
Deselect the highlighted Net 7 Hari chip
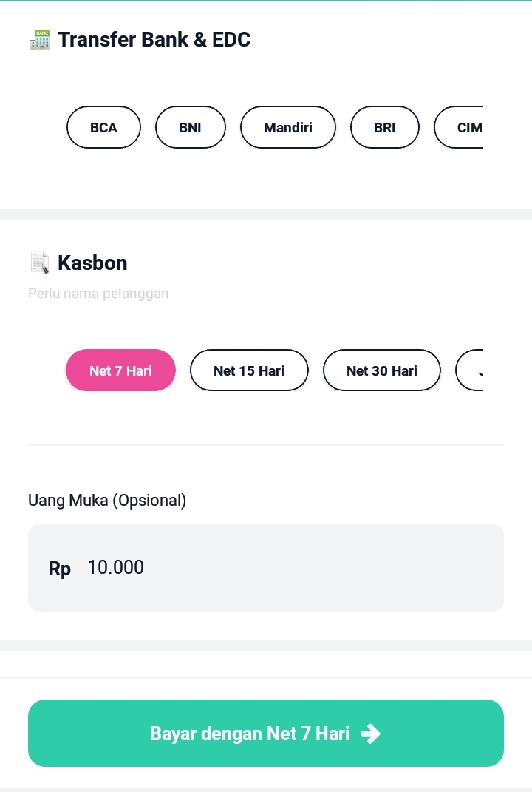(x=120, y=370)
